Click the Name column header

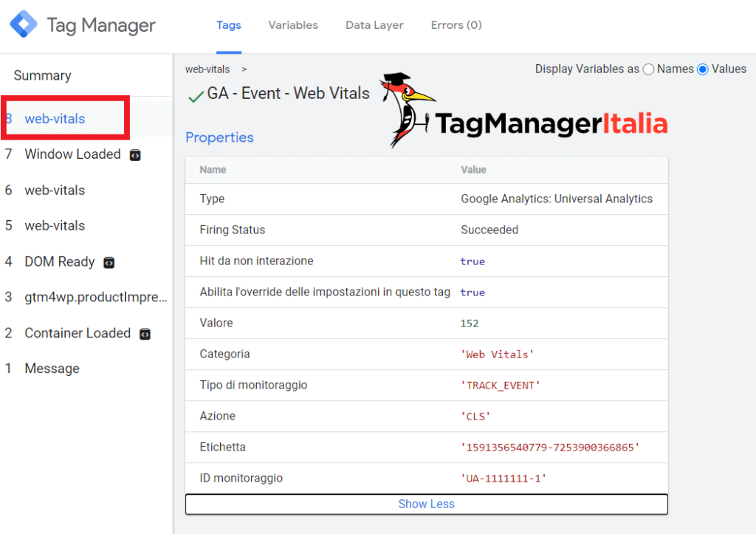[213, 170]
